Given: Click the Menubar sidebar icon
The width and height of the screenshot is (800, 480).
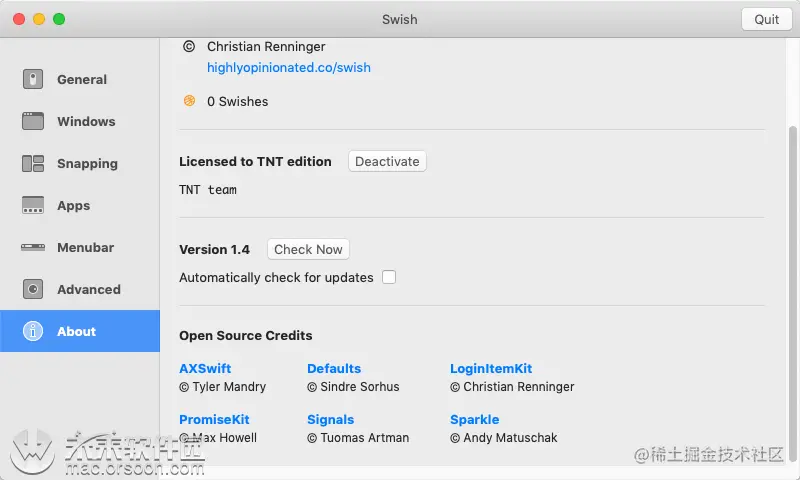Looking at the screenshot, I should pyautogui.click(x=33, y=248).
